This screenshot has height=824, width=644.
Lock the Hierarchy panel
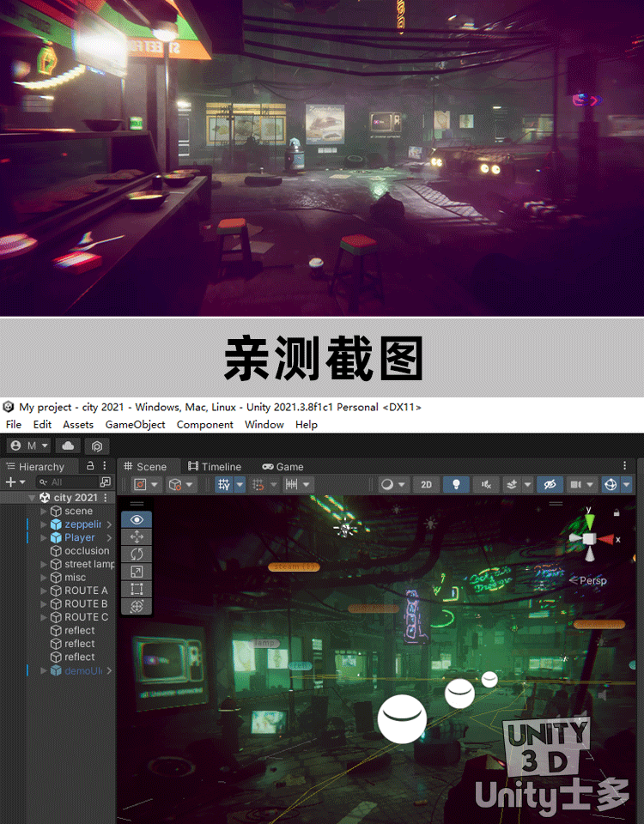pyautogui.click(x=90, y=465)
